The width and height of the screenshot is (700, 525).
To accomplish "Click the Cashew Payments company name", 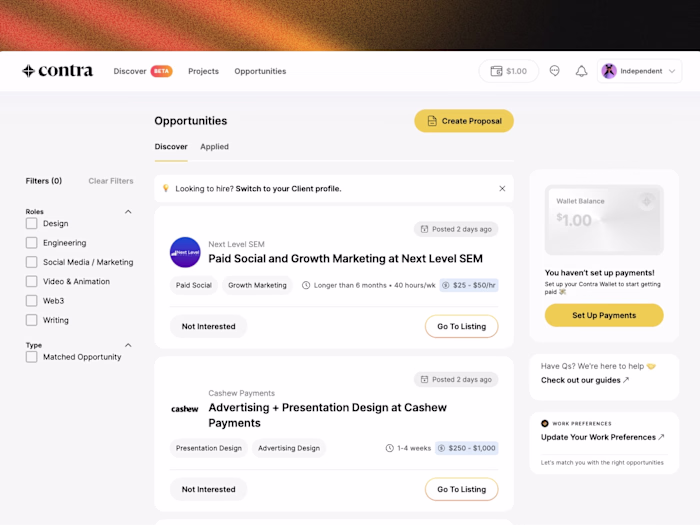I will click(242, 393).
